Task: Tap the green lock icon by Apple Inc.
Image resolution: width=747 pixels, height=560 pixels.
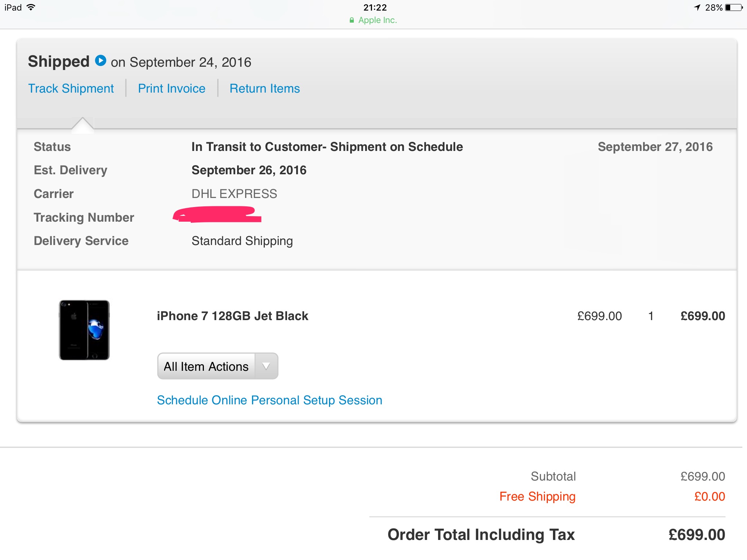Action: point(352,20)
